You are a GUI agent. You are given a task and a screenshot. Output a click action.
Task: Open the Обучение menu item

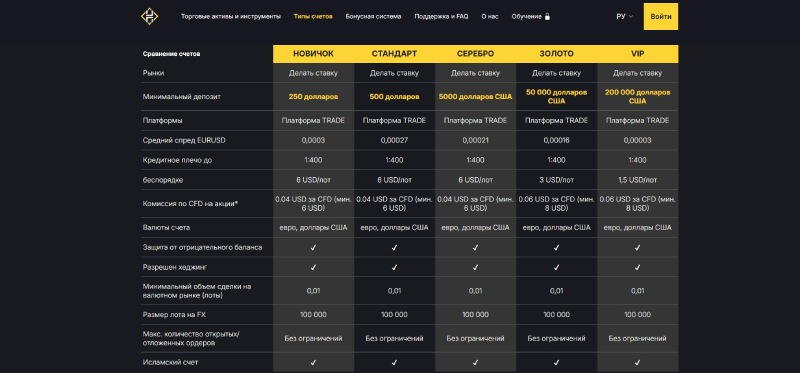pyautogui.click(x=527, y=16)
